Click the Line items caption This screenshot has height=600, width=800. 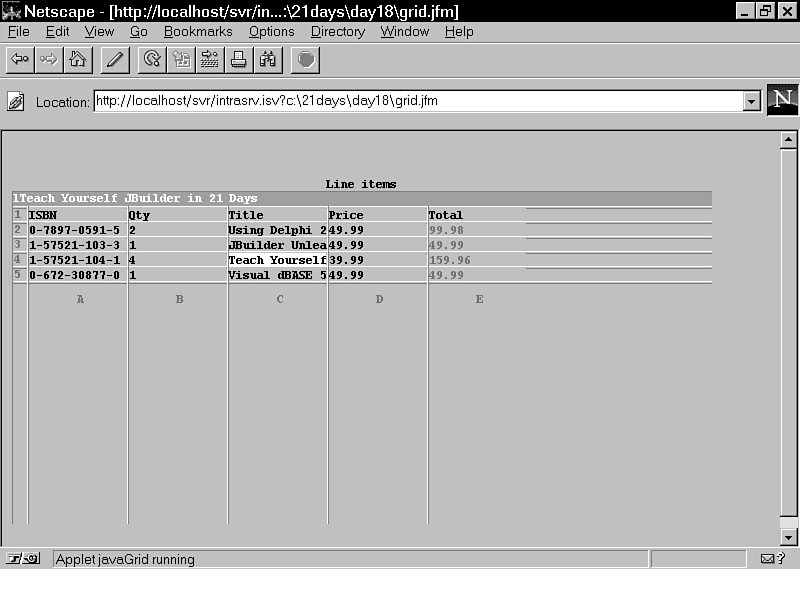point(361,184)
